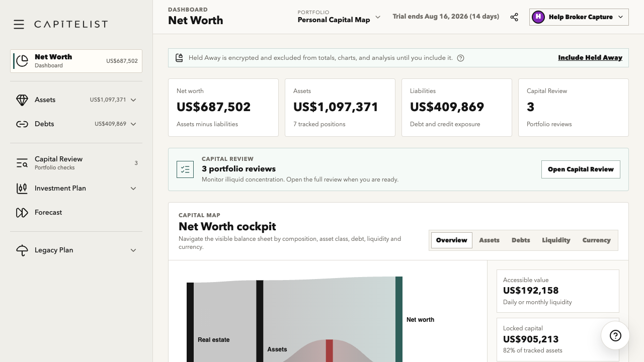Open the Help Broker Capture account dropdown
Screen dimensions: 644x362
[x=579, y=17]
